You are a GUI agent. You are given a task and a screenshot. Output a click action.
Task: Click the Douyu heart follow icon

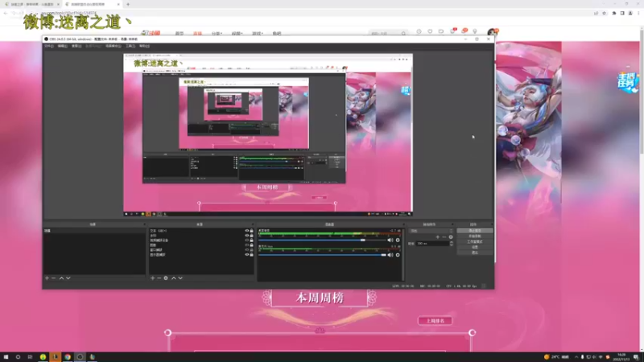click(x=430, y=31)
